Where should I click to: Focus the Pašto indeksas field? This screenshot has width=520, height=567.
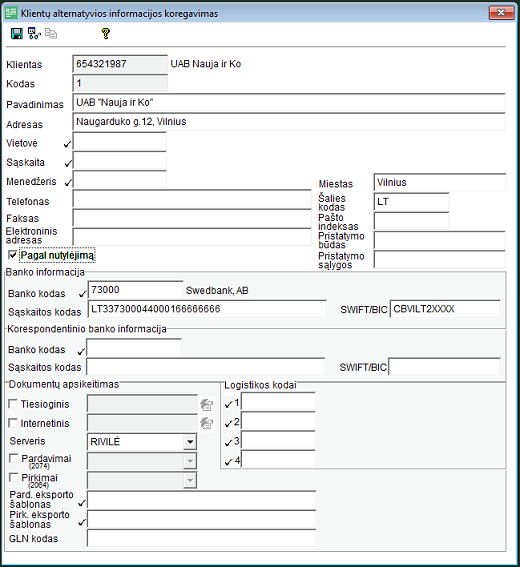tap(411, 221)
